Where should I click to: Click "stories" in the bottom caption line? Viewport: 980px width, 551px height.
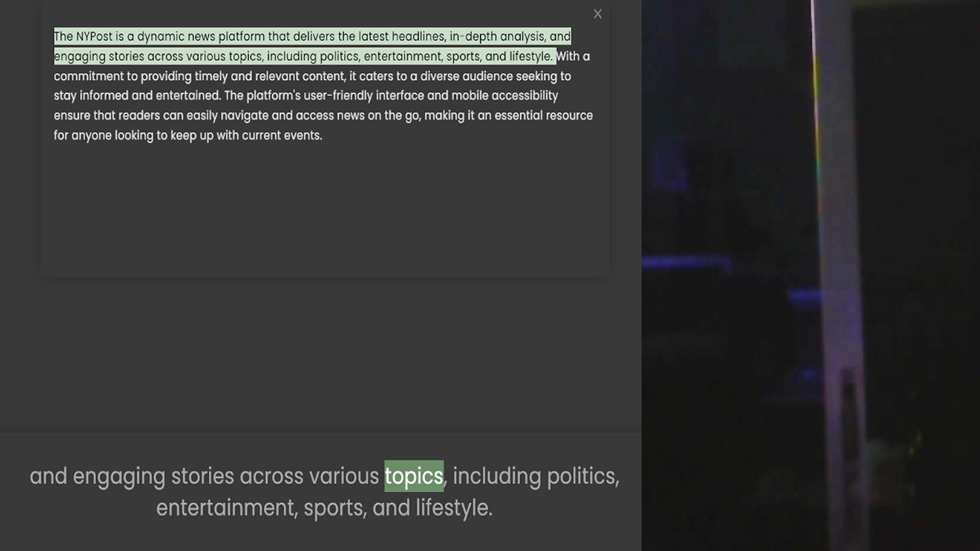(202, 477)
